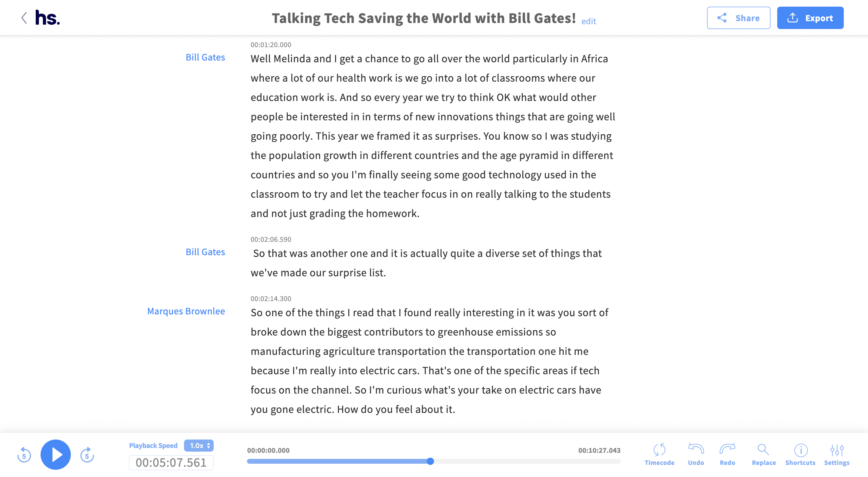Enable the Export function toggle
Viewport: 868px width, 477px height.
812,18
